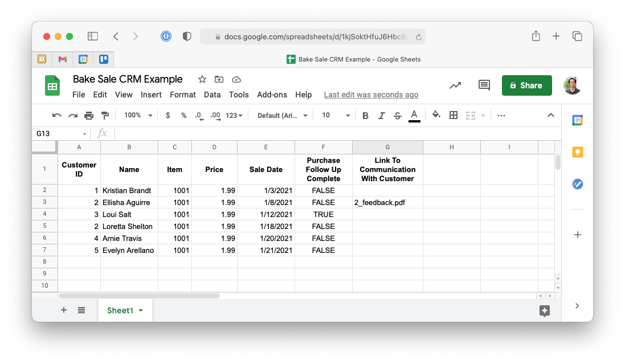Open Last edit was seconds ago link

pos(371,95)
